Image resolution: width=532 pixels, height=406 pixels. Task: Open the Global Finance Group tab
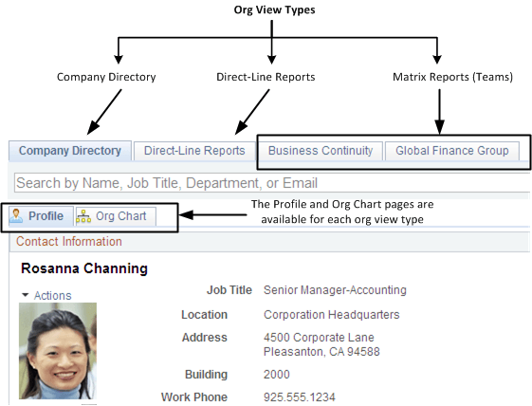coord(452,151)
